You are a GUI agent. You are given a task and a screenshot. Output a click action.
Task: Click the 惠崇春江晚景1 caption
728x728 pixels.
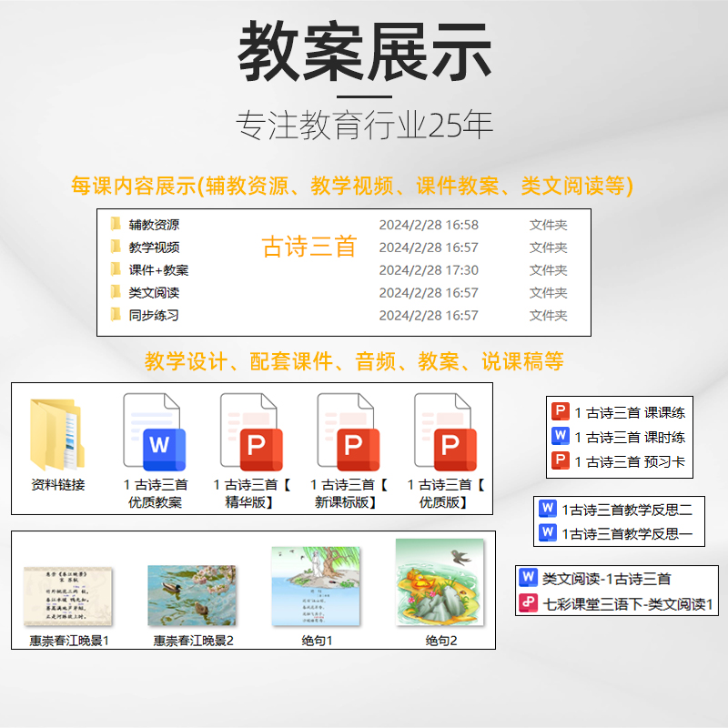69,641
